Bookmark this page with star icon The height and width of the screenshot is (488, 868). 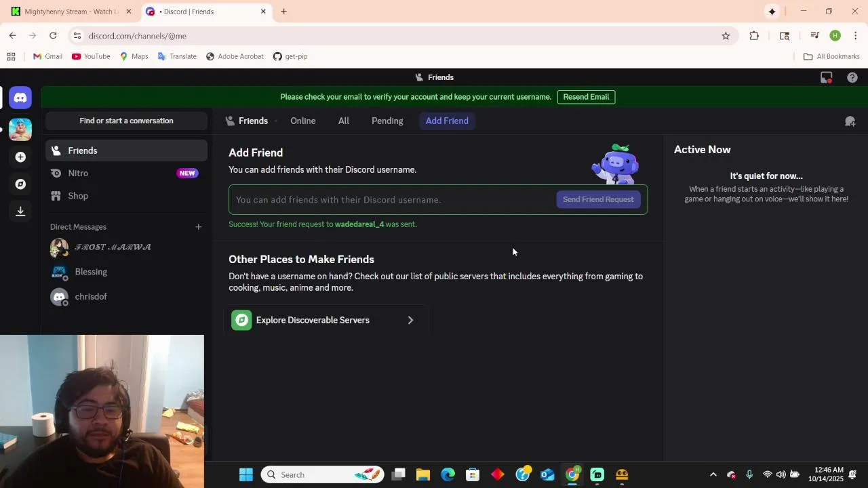click(x=726, y=36)
